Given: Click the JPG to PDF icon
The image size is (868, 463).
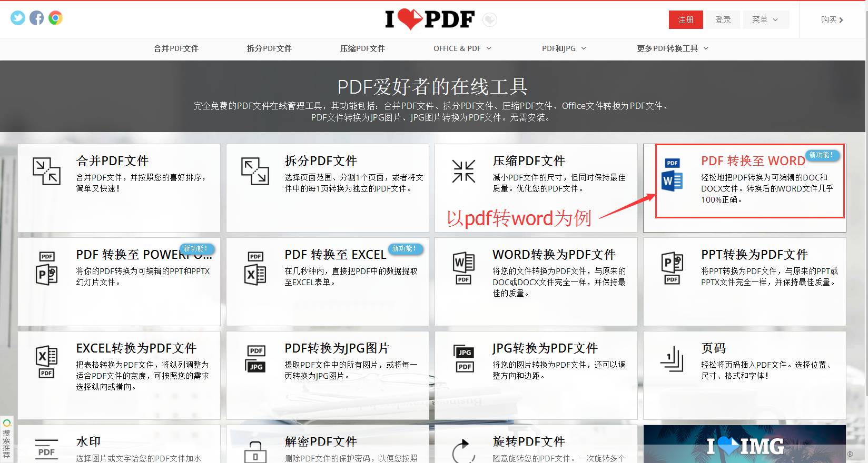Looking at the screenshot, I should click(465, 358).
